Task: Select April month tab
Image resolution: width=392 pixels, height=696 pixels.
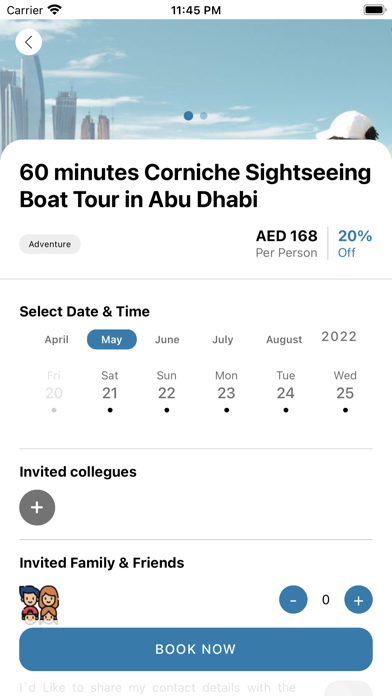Action: (56, 340)
